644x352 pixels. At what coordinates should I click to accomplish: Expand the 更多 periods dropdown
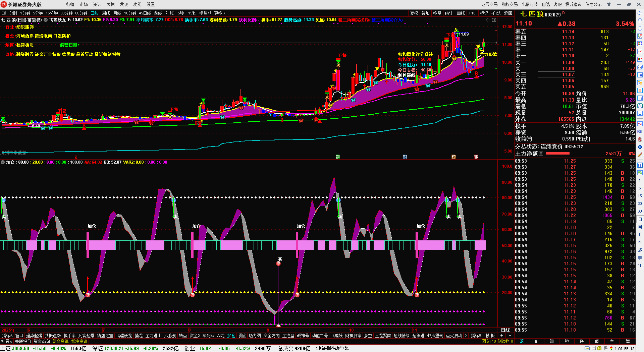tap(220, 13)
